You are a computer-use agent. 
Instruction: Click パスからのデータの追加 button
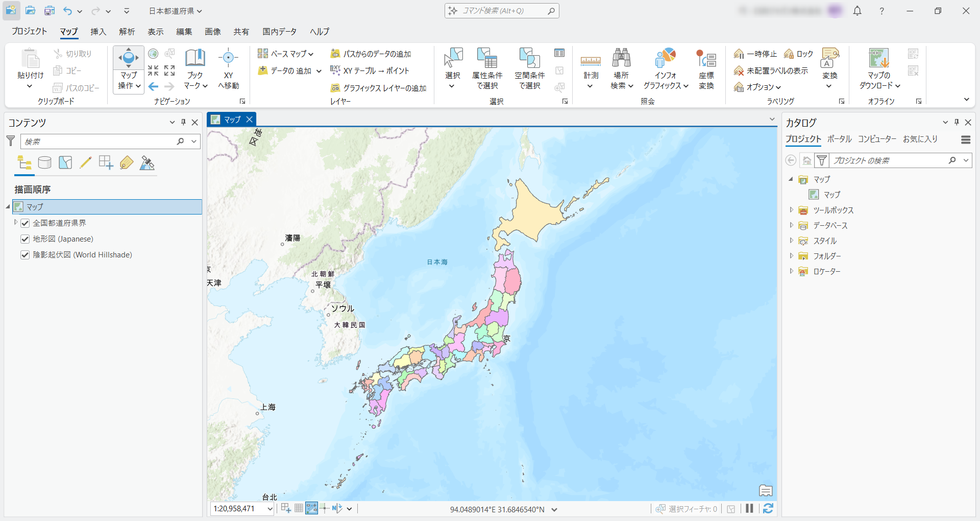pyautogui.click(x=371, y=54)
